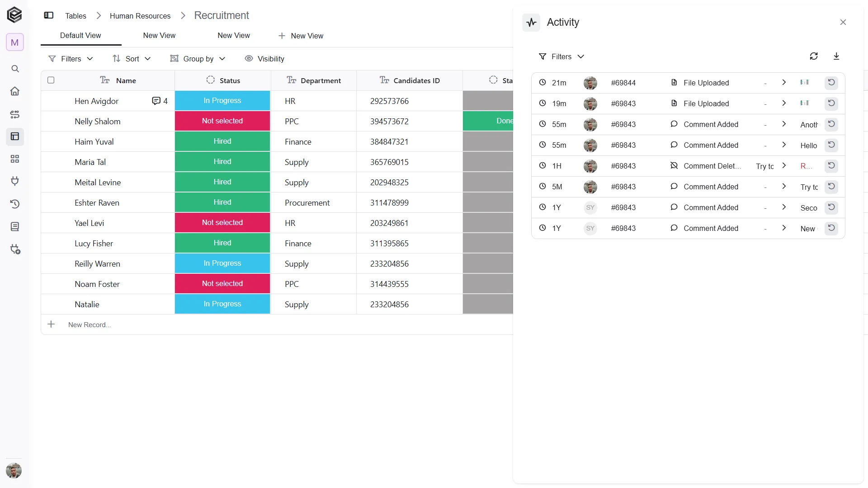Click the In Progress status for Hen Avigdor
868x488 pixels.
point(222,100)
